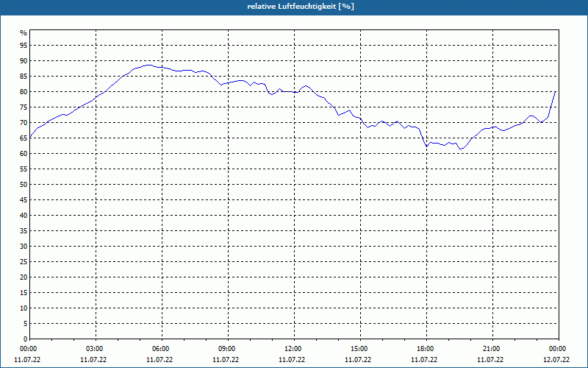This screenshot has width=588, height=368.
Task: Click the y-axis value '60'
Action: coord(24,154)
